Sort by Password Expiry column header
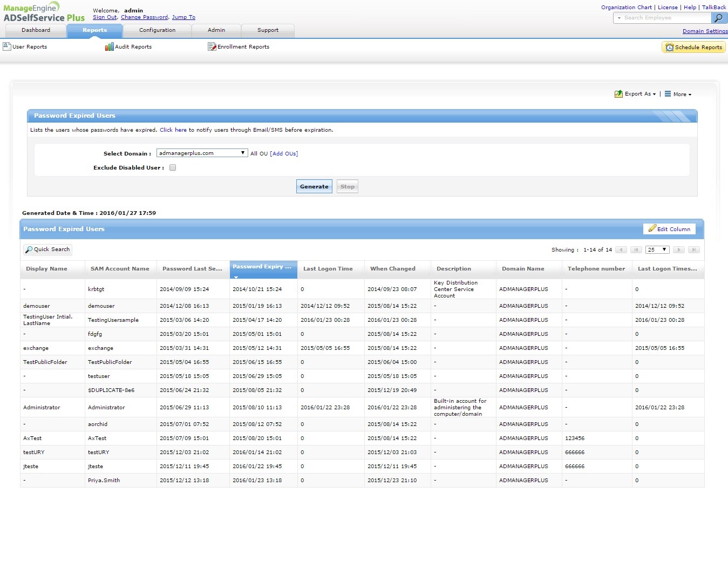This screenshot has width=728, height=581. pos(262,267)
